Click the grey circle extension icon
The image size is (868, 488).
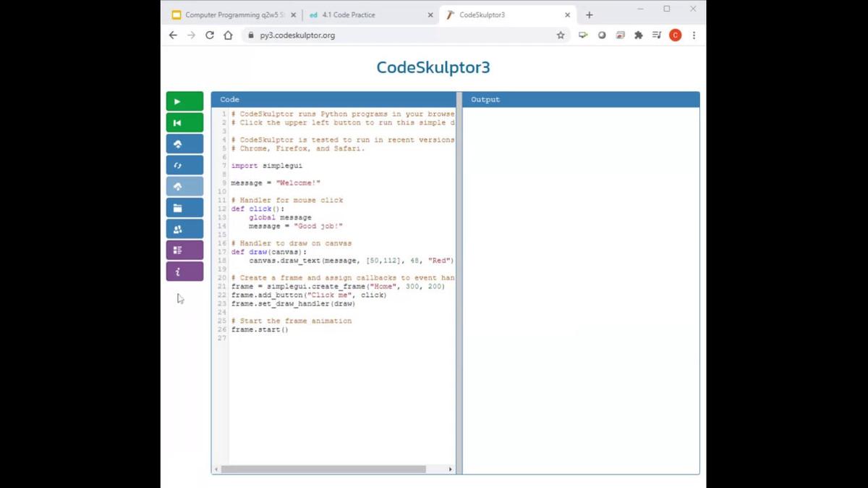pyautogui.click(x=602, y=35)
